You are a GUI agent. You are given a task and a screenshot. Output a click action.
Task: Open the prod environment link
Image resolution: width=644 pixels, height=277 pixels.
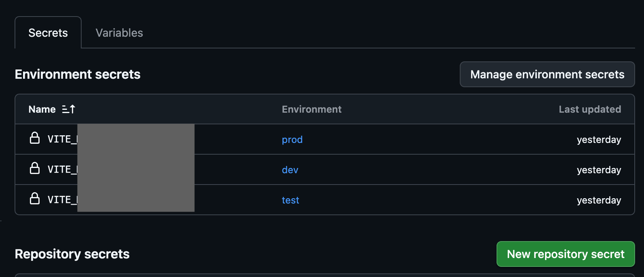pos(292,140)
